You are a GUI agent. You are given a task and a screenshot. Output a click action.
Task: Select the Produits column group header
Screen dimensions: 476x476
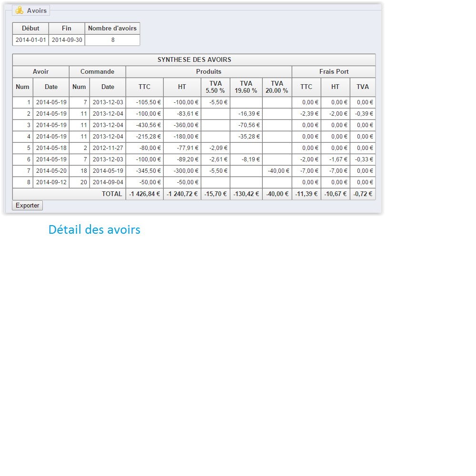click(x=208, y=72)
